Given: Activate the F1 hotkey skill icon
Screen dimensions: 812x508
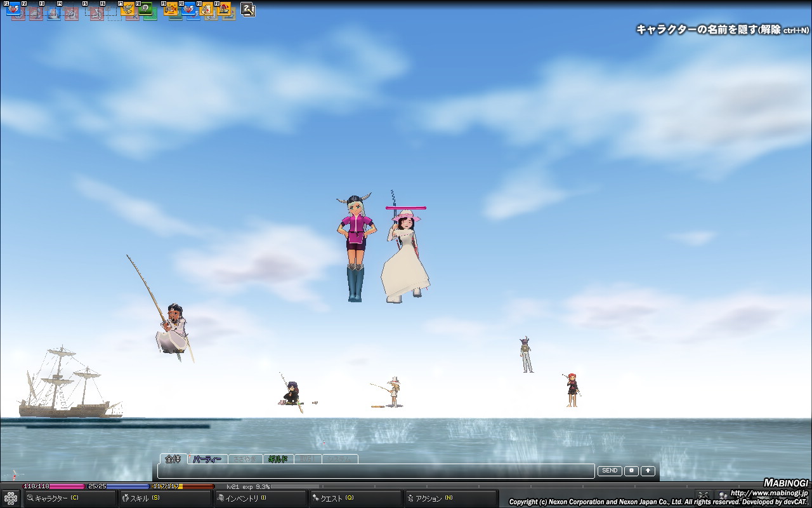Looking at the screenshot, I should pyautogui.click(x=13, y=10).
